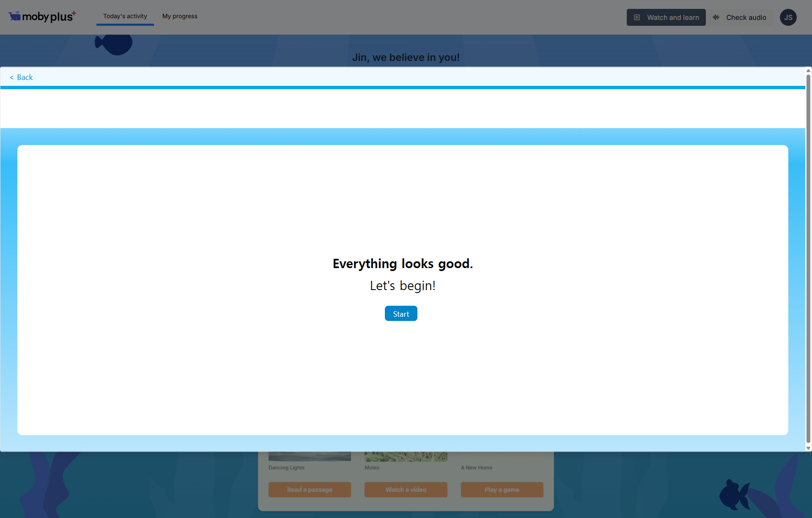Open the JS user avatar menu
The width and height of the screenshot is (812, 518).
pyautogui.click(x=788, y=17)
